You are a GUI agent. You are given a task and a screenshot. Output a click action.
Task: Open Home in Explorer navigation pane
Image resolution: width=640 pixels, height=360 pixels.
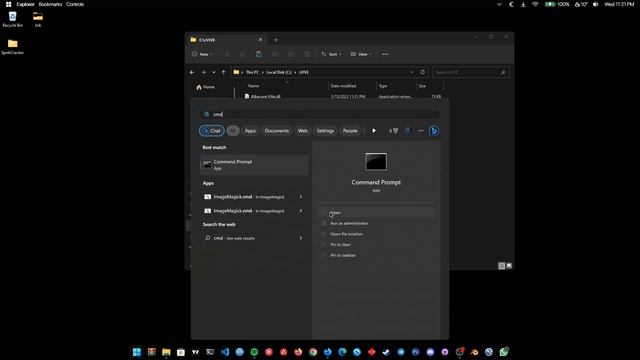pos(205,87)
